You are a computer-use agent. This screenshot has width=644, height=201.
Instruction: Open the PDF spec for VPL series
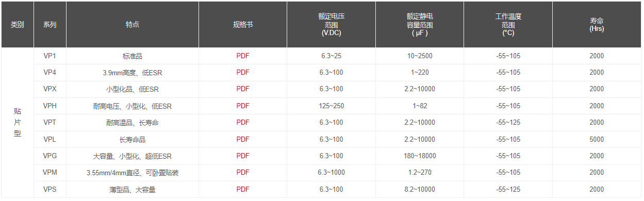[242, 139]
